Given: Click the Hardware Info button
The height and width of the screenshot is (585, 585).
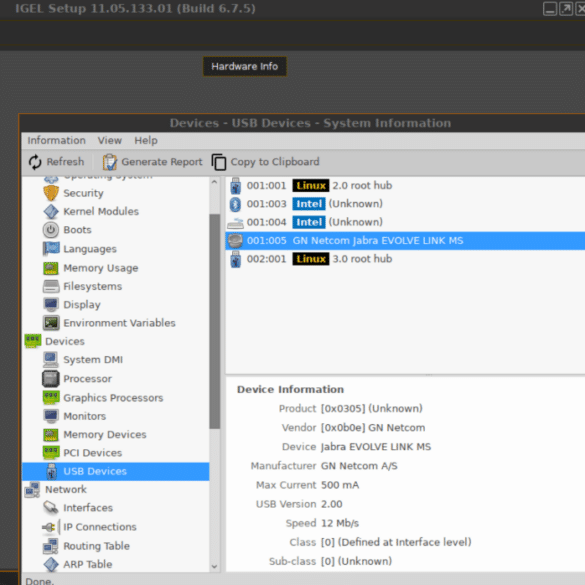Looking at the screenshot, I should [245, 67].
